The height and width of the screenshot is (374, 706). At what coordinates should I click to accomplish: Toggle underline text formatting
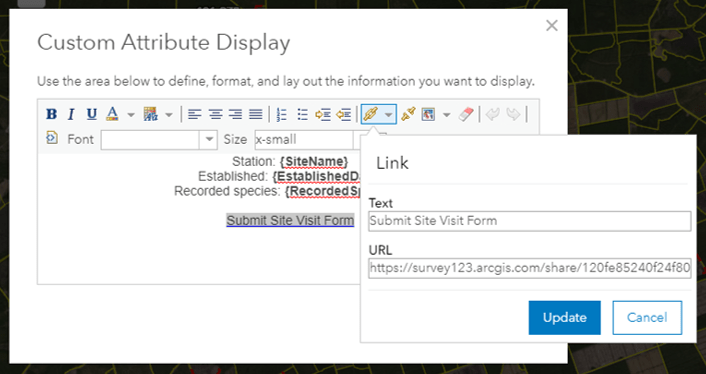[x=92, y=114]
